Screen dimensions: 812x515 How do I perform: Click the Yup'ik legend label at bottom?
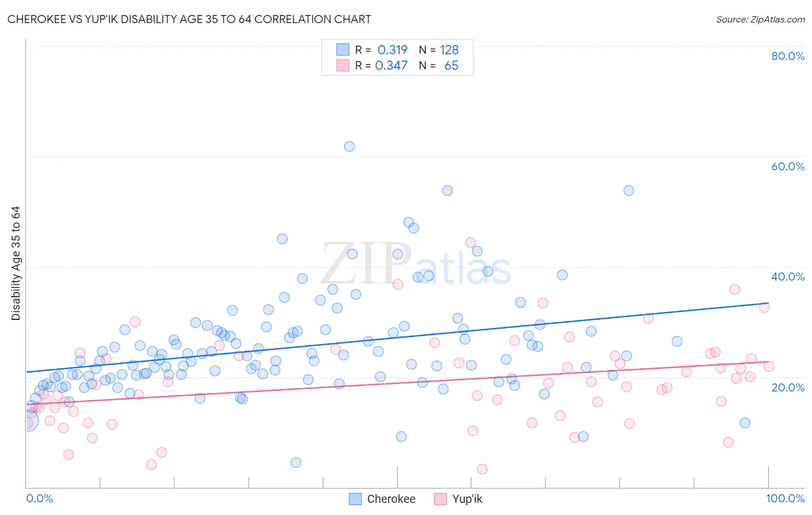[x=467, y=499]
